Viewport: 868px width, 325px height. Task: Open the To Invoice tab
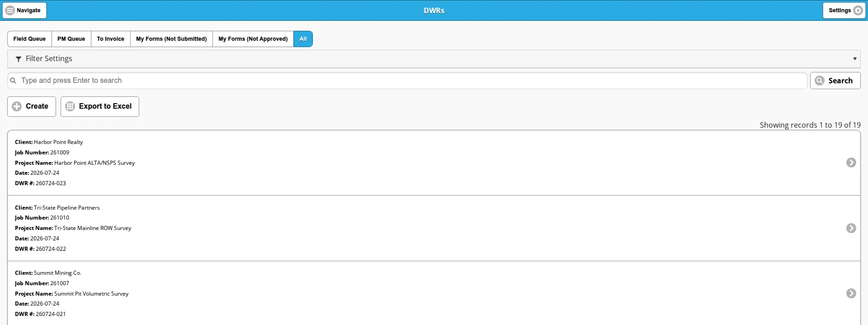click(110, 39)
